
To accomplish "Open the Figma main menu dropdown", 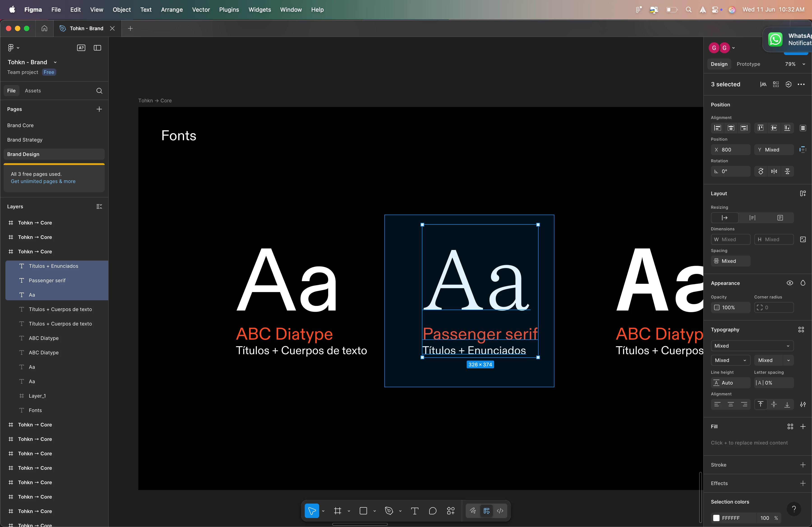I will (x=14, y=48).
